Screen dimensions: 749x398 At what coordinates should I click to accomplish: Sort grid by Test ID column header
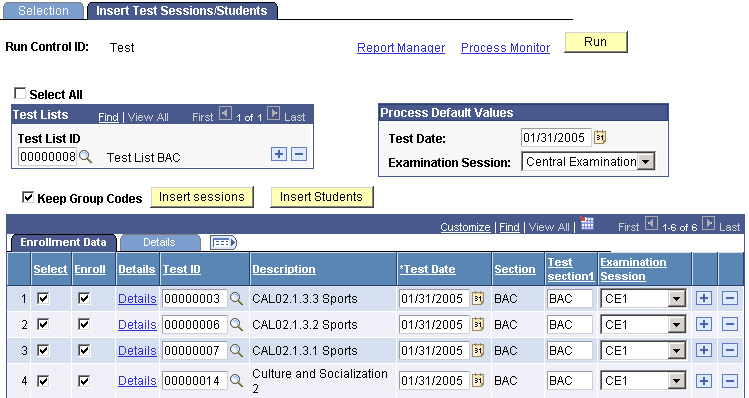182,269
